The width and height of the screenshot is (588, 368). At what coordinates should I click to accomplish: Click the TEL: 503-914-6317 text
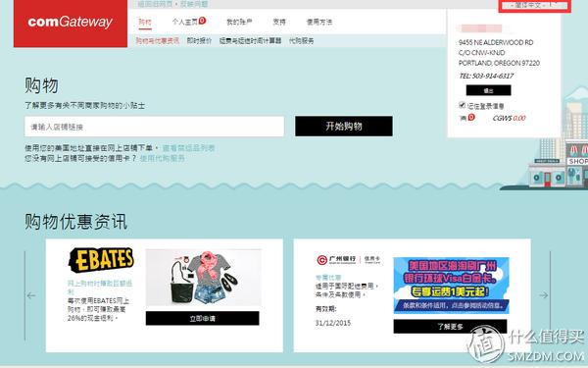pyautogui.click(x=486, y=76)
